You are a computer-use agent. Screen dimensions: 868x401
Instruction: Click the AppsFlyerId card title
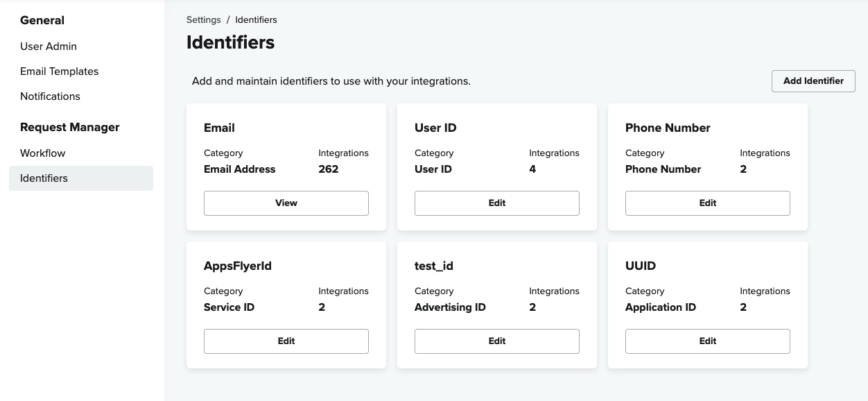238,266
